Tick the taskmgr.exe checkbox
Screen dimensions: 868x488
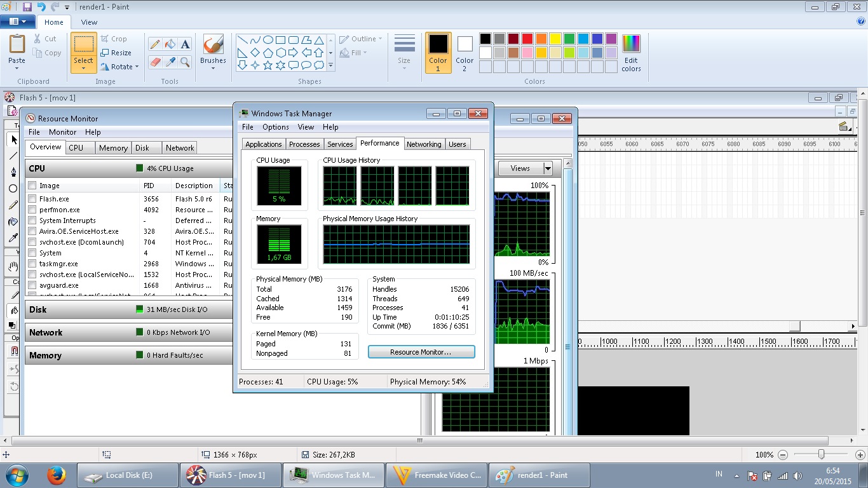click(x=32, y=264)
